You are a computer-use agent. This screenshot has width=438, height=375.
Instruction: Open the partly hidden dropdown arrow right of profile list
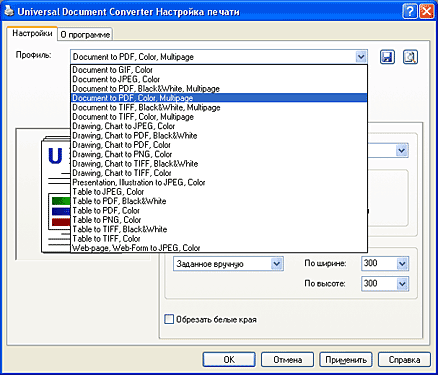(402, 151)
